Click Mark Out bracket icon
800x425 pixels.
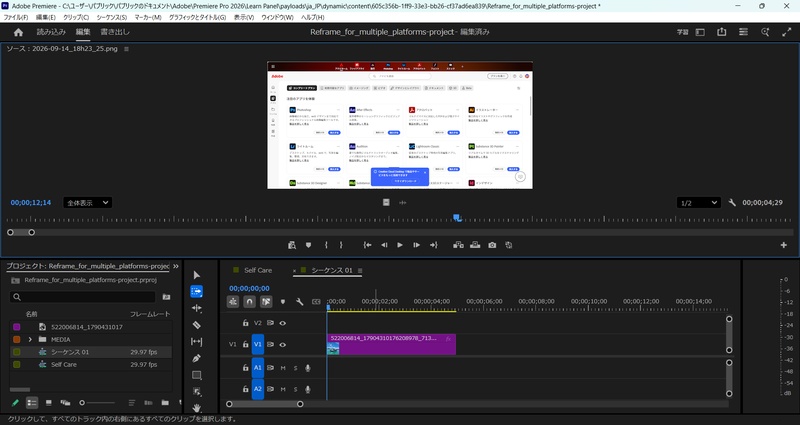(x=341, y=245)
